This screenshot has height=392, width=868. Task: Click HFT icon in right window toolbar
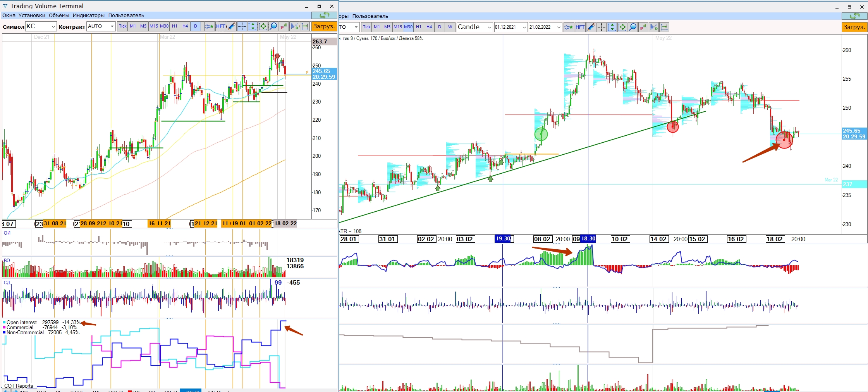click(580, 27)
